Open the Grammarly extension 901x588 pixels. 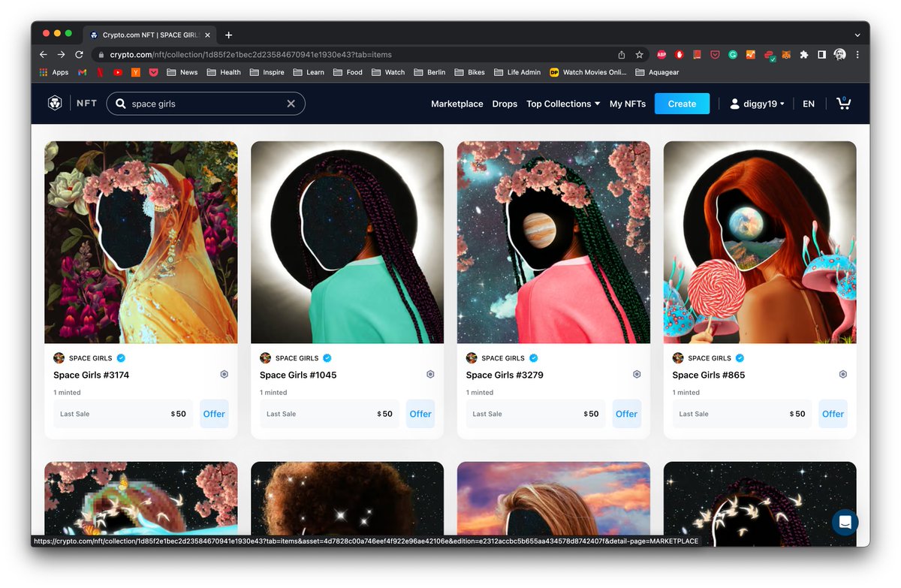click(x=732, y=55)
